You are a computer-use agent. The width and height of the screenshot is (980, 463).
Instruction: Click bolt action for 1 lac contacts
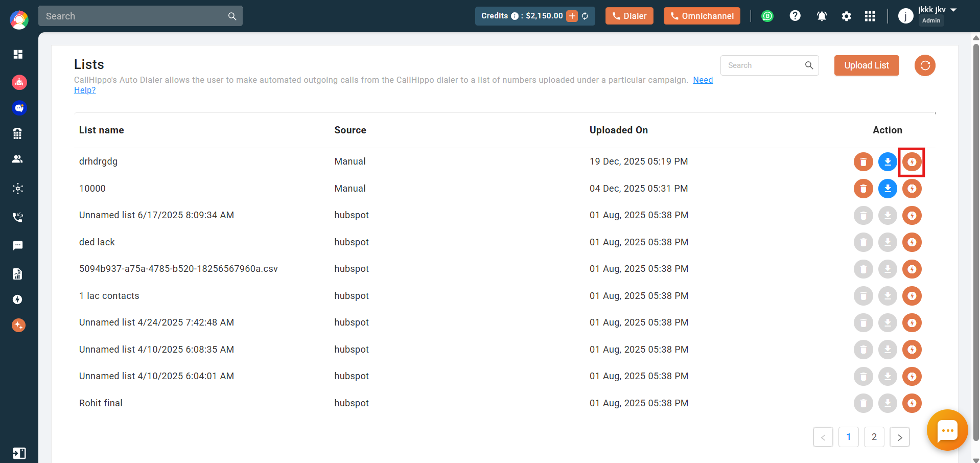[912, 296]
